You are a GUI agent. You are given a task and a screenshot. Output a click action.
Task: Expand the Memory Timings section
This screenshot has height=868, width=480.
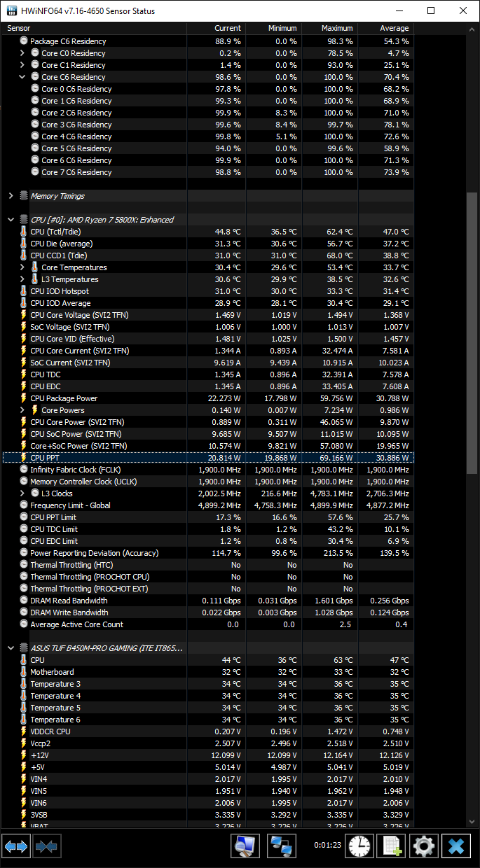coord(11,196)
